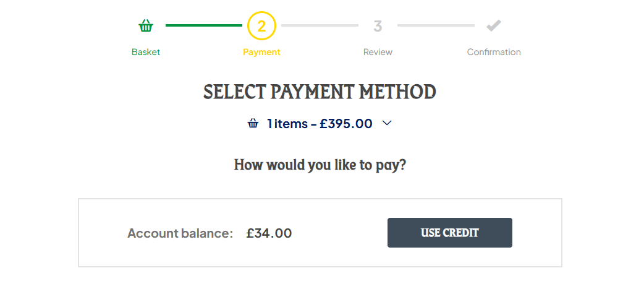Click the £34.00 account balance amount

(269, 233)
